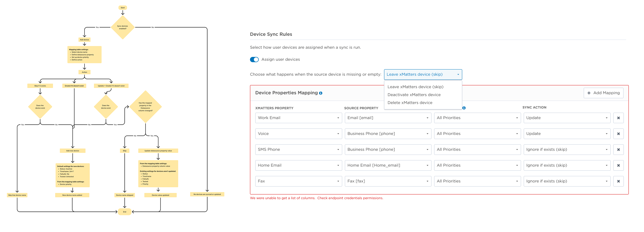
Task: Select Deactivate xMatters device option
Action: click(x=414, y=95)
